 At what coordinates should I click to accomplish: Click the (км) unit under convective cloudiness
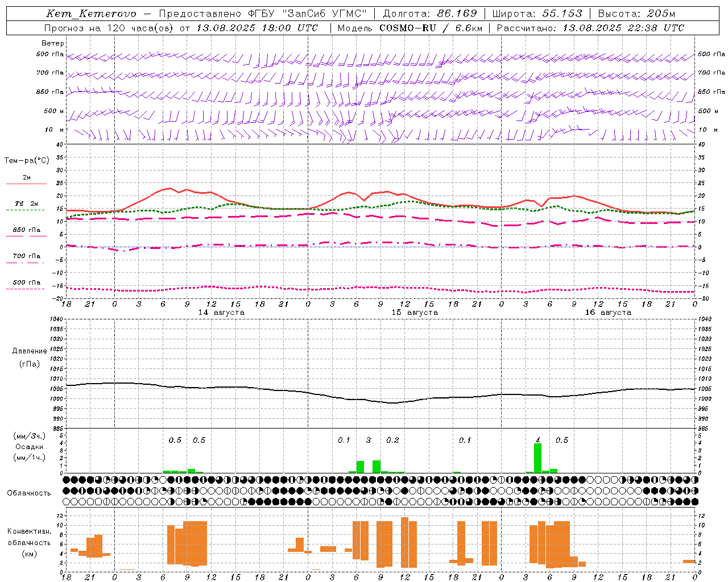click(29, 554)
